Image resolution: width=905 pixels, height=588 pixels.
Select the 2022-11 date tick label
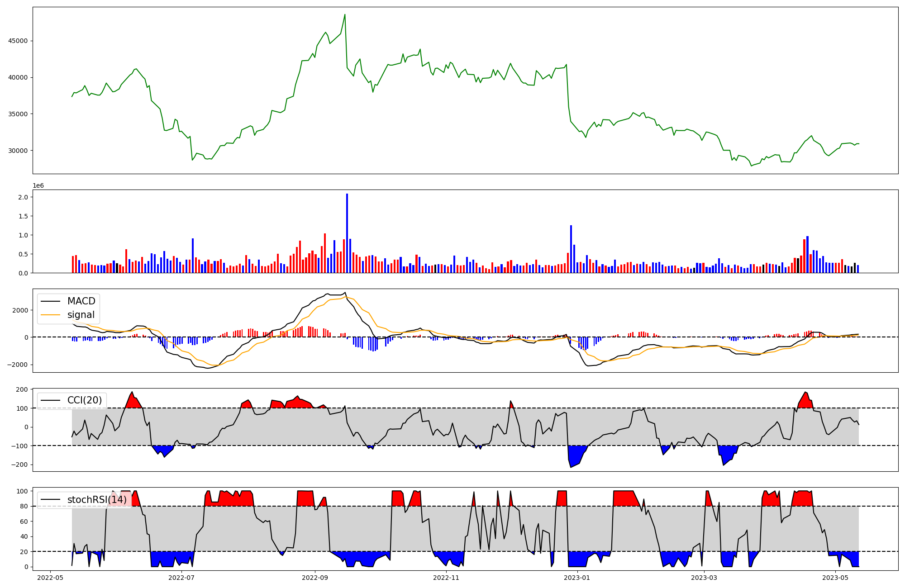click(x=446, y=578)
